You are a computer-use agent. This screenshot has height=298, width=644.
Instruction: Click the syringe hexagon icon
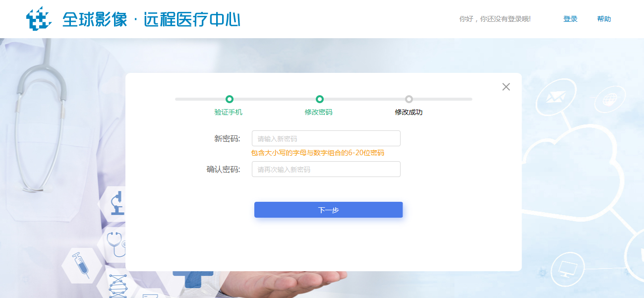click(80, 265)
